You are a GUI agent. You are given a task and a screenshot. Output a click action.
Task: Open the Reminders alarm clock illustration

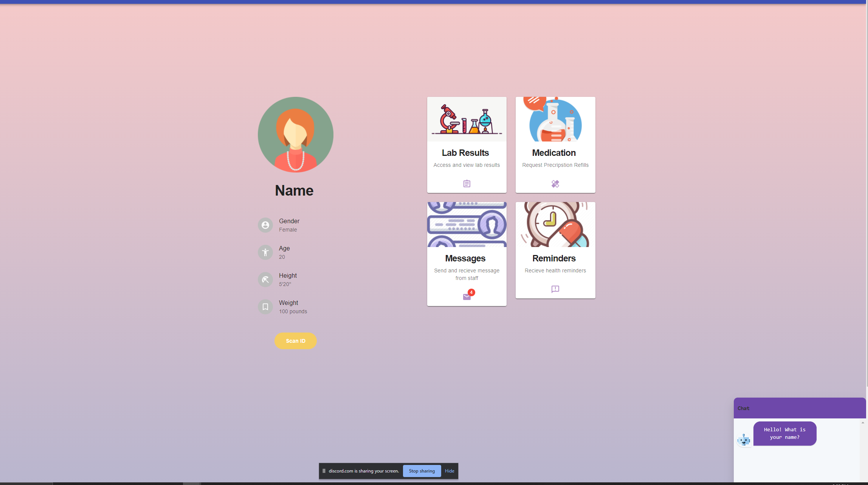pyautogui.click(x=555, y=225)
